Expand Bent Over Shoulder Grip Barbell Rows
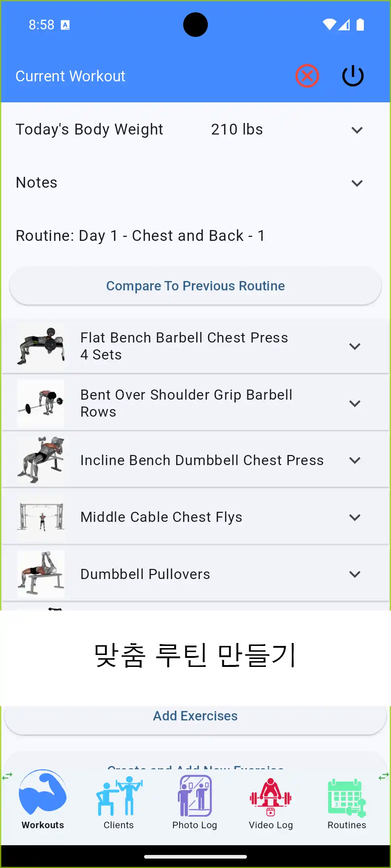This screenshot has width=391, height=868. [355, 403]
